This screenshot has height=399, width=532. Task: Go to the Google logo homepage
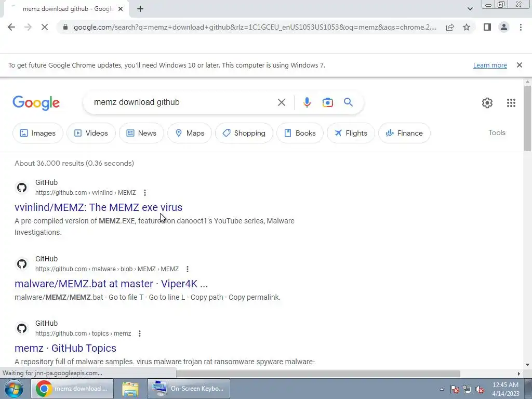pos(36,103)
